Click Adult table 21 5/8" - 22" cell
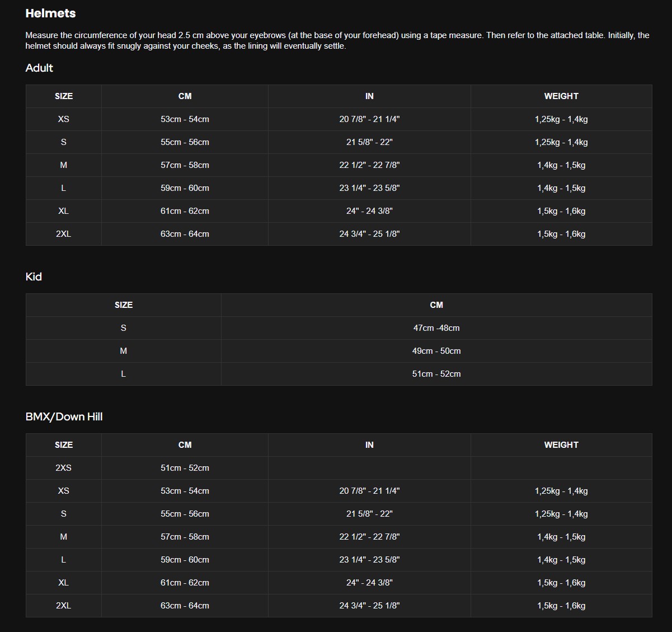Image resolution: width=672 pixels, height=632 pixels. (x=369, y=142)
